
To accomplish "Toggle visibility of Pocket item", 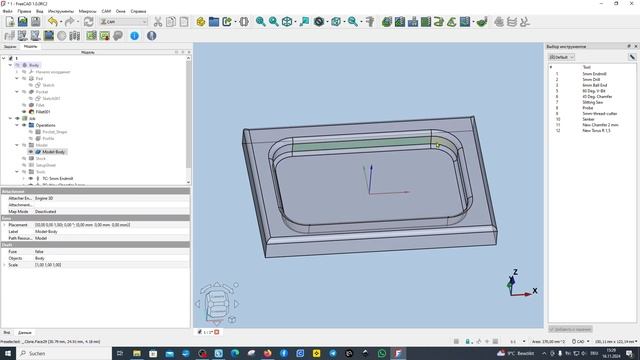I will click(24, 92).
